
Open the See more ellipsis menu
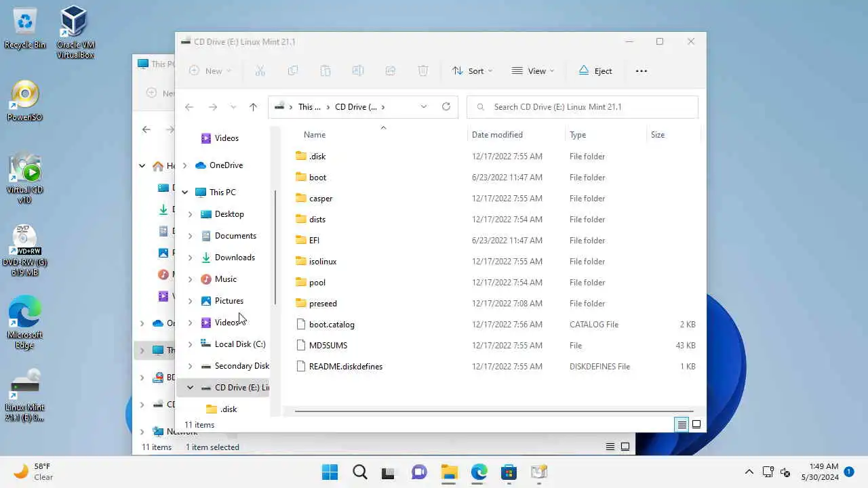point(642,70)
